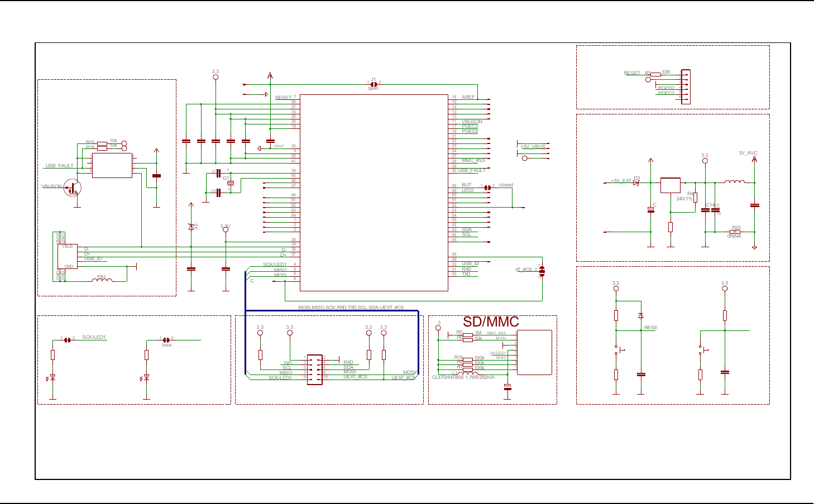Viewport: 814px width, 504px height.
Task: Select resistor R15 with 10k value
Action: coord(101,144)
